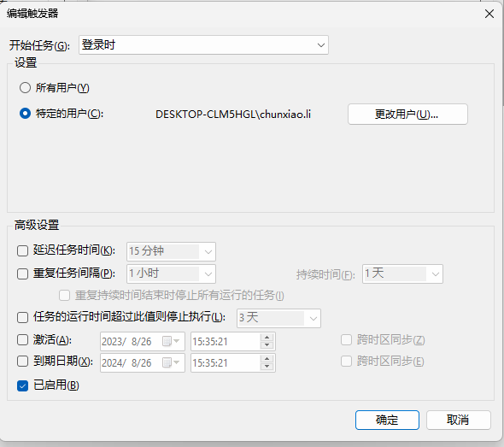Confirm with the 确定 button
This screenshot has width=504, height=447.
point(387,420)
